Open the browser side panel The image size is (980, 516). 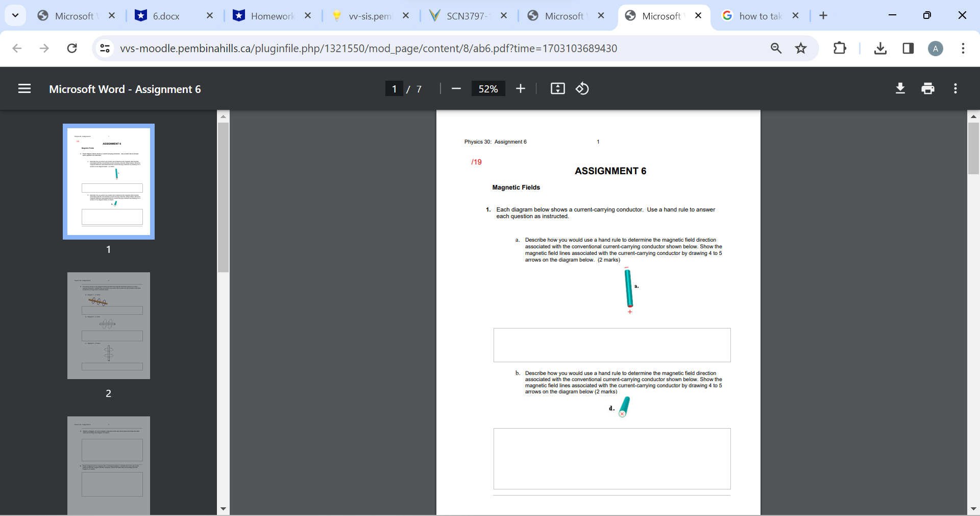pos(908,49)
